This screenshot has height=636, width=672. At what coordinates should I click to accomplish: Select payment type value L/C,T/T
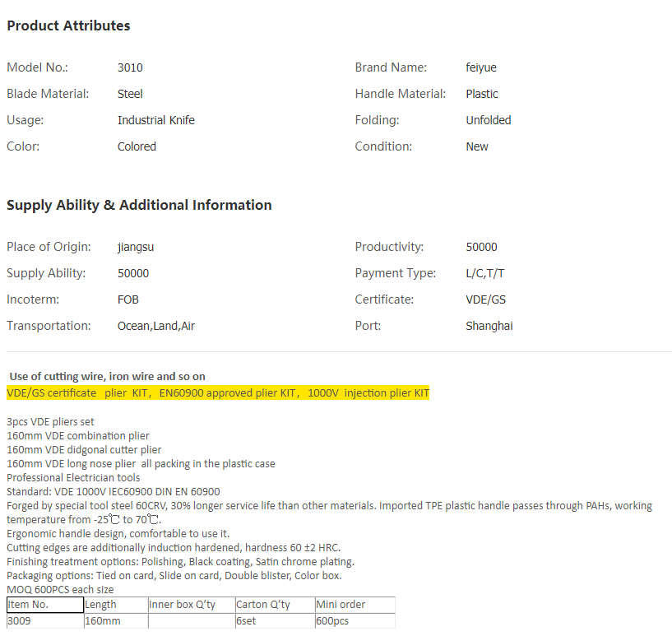(x=485, y=273)
